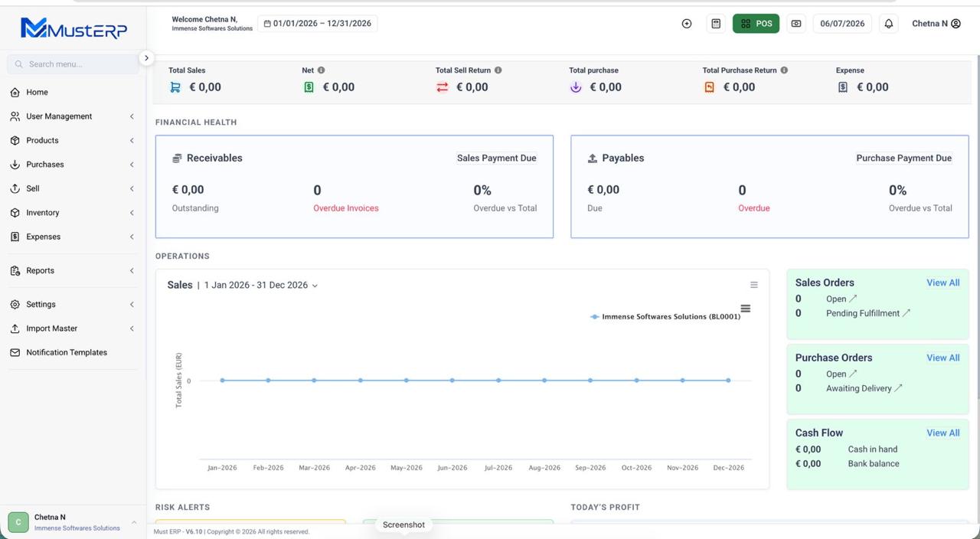980x539 pixels.
Task: Open the quick add plus icon
Action: pos(687,24)
